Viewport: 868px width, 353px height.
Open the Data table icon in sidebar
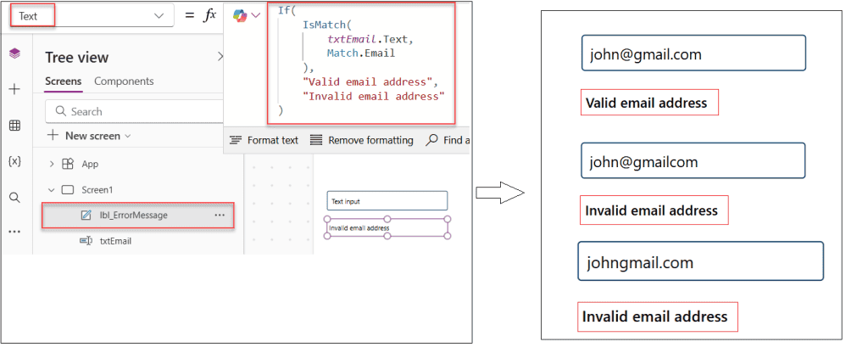pyautogui.click(x=15, y=126)
